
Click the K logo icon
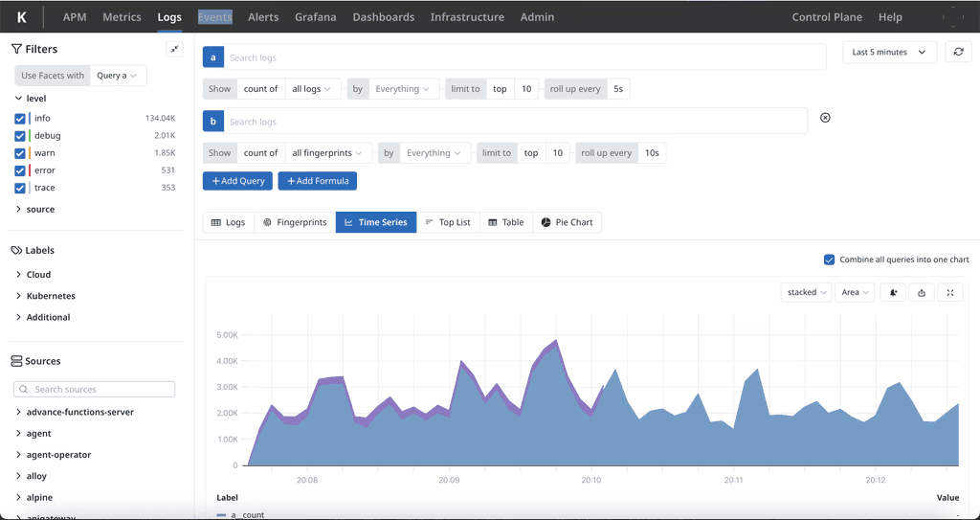coord(21,17)
